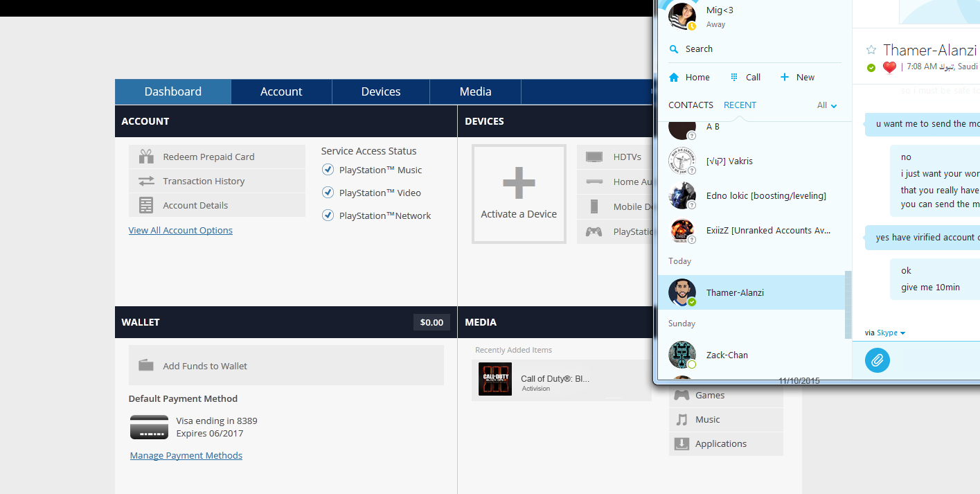Open Account Details
Viewport: 980px width, 494px height.
[x=217, y=205]
